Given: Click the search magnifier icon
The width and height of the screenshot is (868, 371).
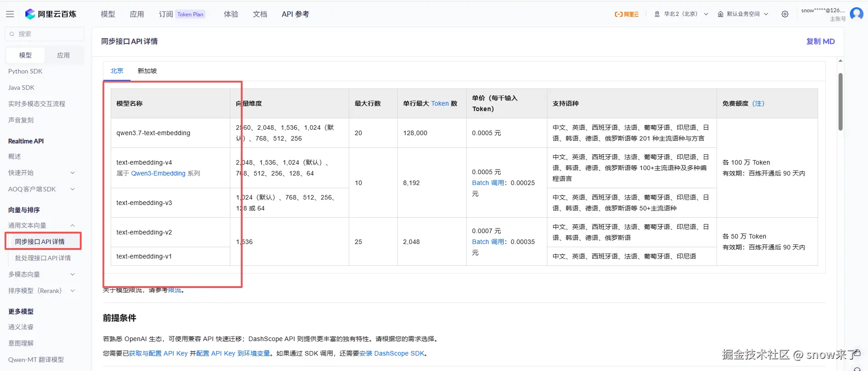Looking at the screenshot, I should tap(12, 34).
